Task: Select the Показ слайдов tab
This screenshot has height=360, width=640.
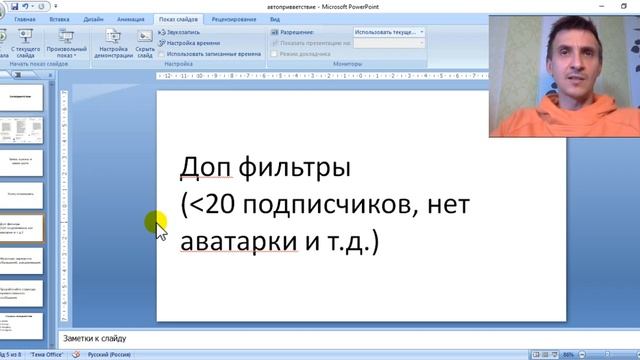Action: pos(178,19)
